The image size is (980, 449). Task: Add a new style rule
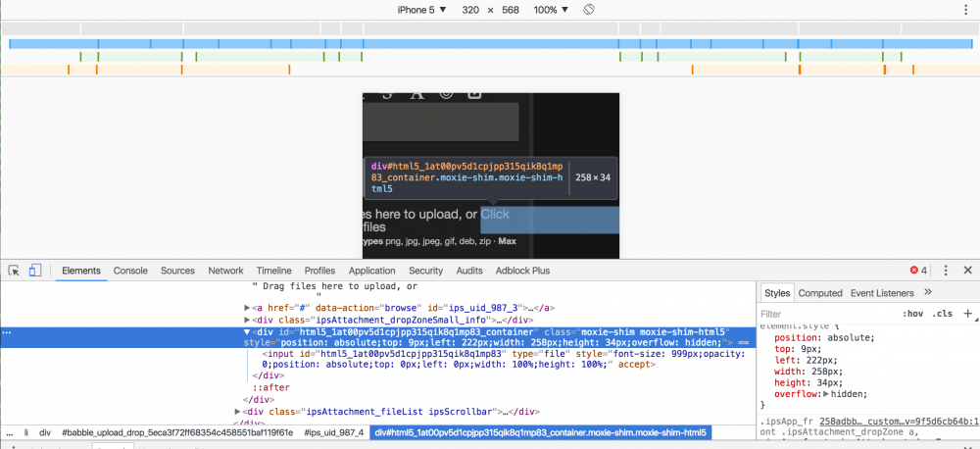967,314
